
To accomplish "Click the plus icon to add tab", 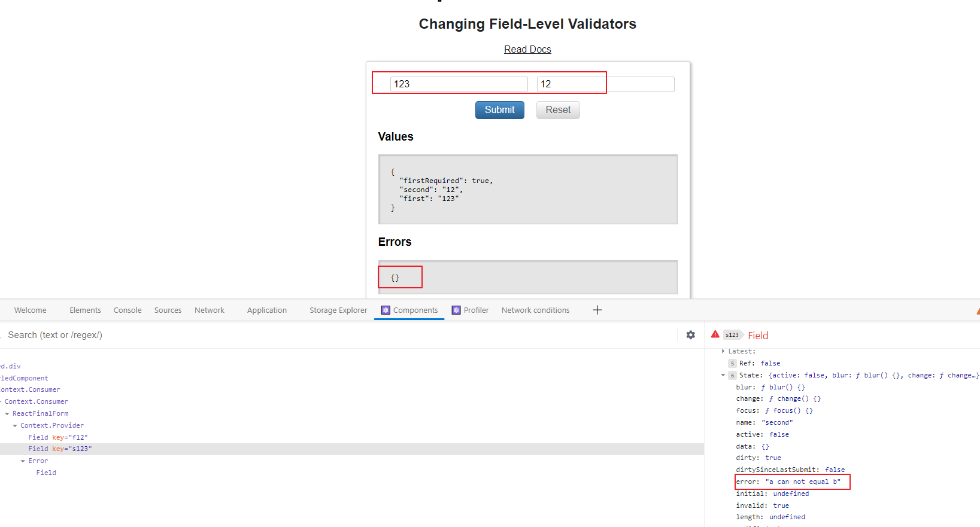I will pos(597,310).
